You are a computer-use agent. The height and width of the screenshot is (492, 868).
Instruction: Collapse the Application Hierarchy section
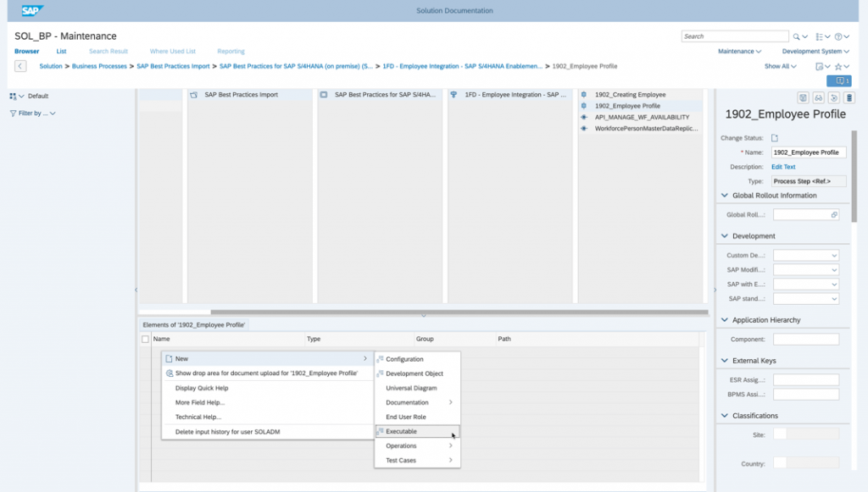click(x=725, y=319)
